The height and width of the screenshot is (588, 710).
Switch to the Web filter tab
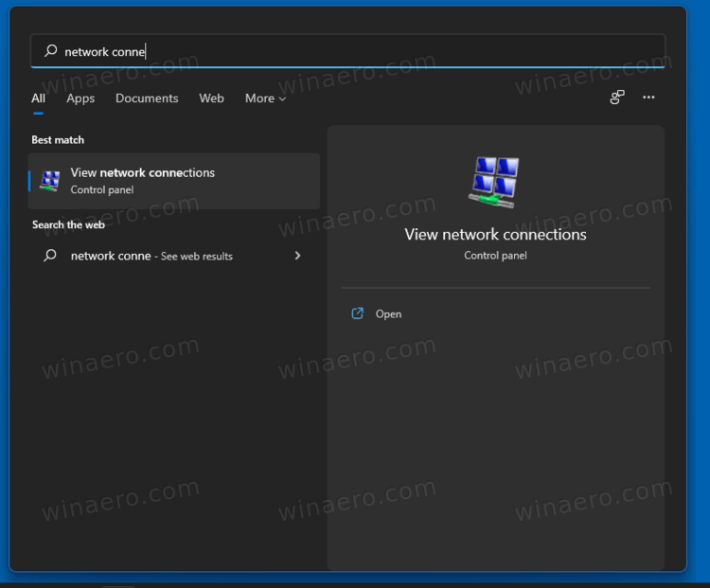(211, 98)
